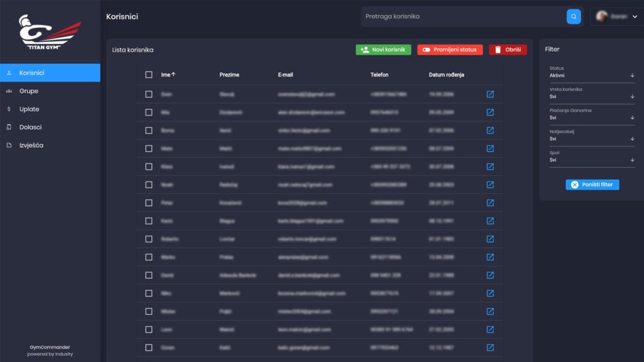The width and height of the screenshot is (644, 362).
Task: Click the green Novi korisnik button
Action: (x=384, y=50)
